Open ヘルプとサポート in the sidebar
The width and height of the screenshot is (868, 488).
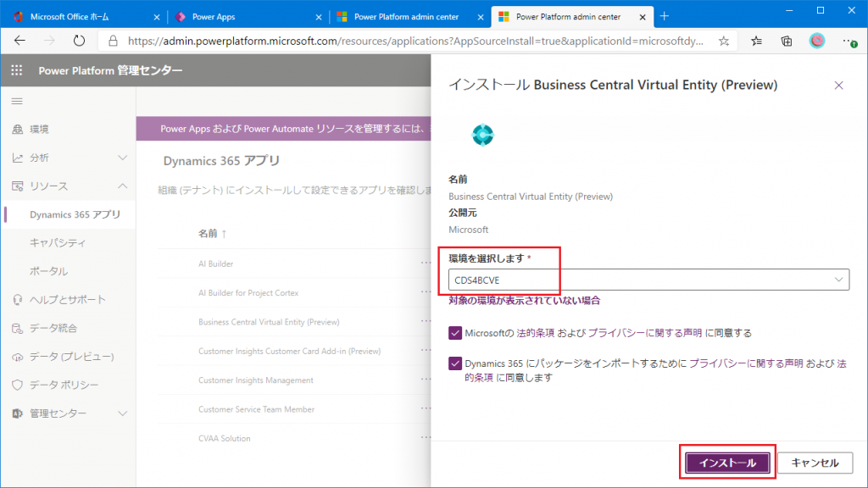68,299
